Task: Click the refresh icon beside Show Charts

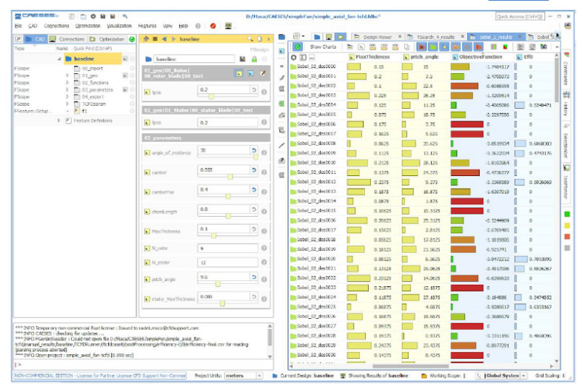Action: 298,47
